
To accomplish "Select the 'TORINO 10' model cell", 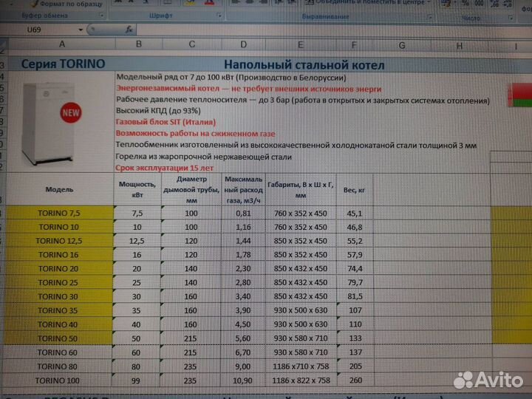I will (x=59, y=227).
